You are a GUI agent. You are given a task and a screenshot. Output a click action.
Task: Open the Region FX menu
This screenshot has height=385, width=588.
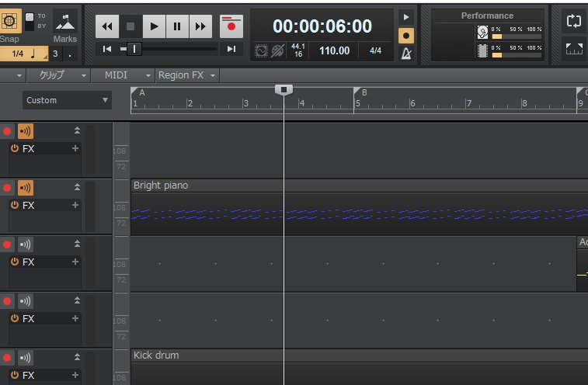pos(187,75)
